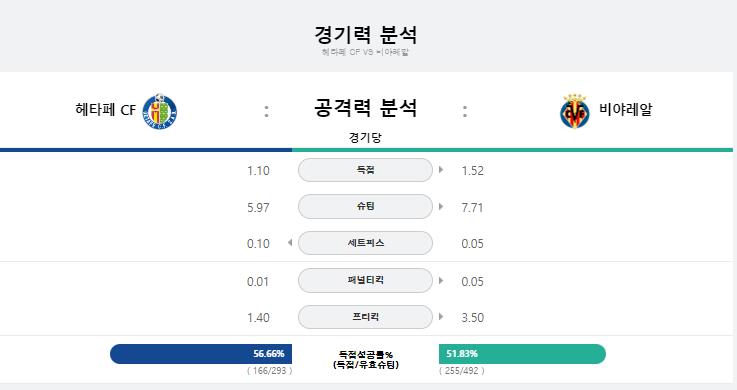Viewport: 737px width, 390px height.
Task: Click the arrow beside the 프리킥 pill
Action: (x=441, y=317)
